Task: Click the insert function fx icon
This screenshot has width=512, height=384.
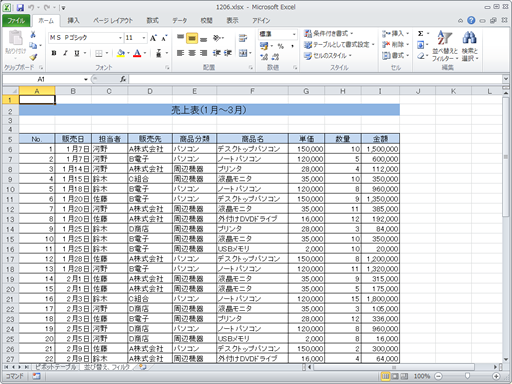Action: tap(123, 79)
